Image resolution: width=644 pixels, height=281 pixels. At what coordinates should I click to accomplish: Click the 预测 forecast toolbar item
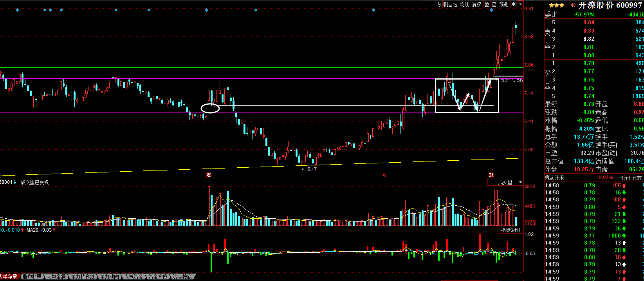(504, 4)
